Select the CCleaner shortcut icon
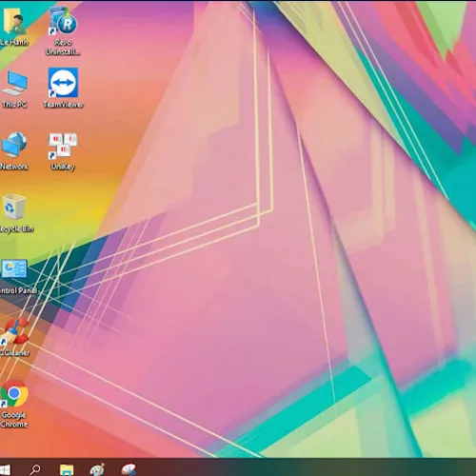The height and width of the screenshot is (476, 476). pyautogui.click(x=14, y=331)
